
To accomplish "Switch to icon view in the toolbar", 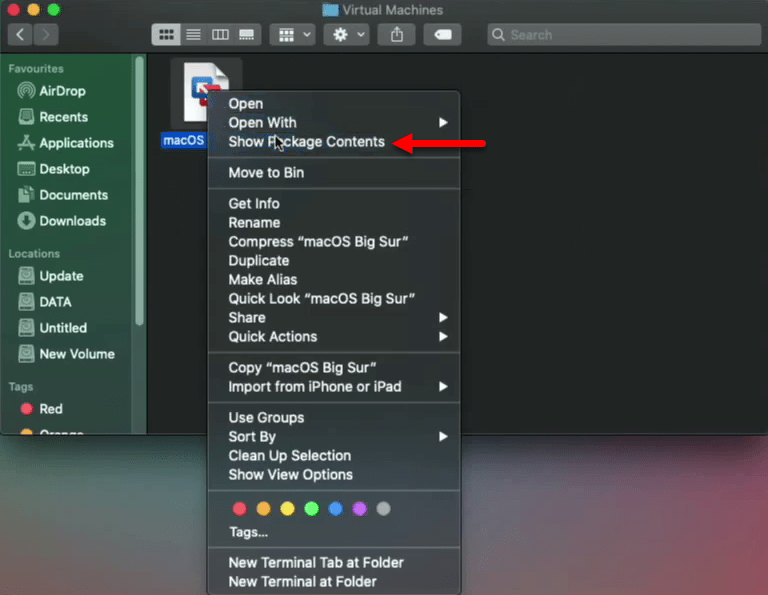I will tap(166, 35).
